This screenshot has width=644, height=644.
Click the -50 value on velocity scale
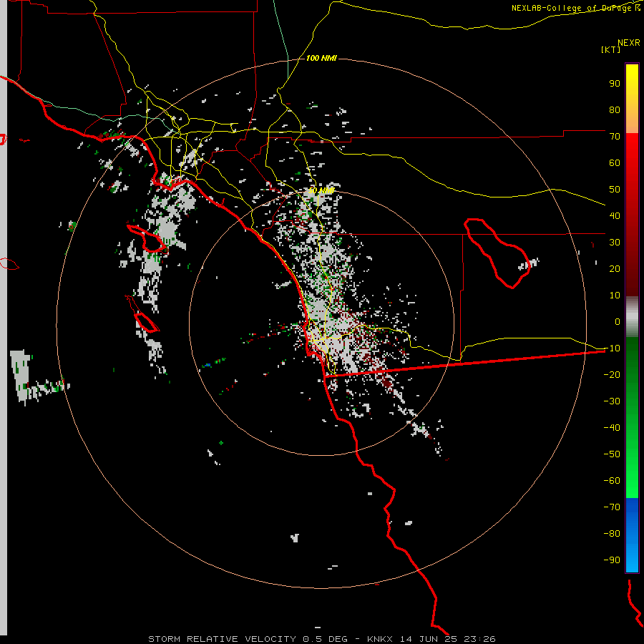[612, 454]
